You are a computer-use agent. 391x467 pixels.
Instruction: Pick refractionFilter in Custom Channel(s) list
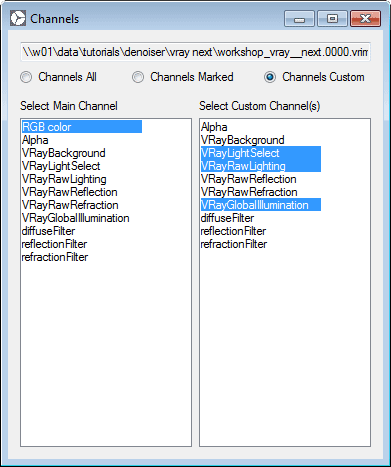pos(234,244)
